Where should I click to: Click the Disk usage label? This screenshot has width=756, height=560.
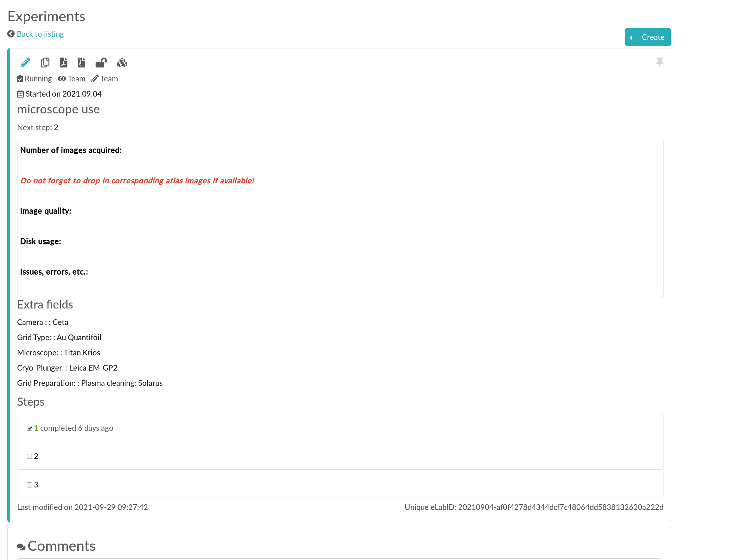[x=41, y=241]
